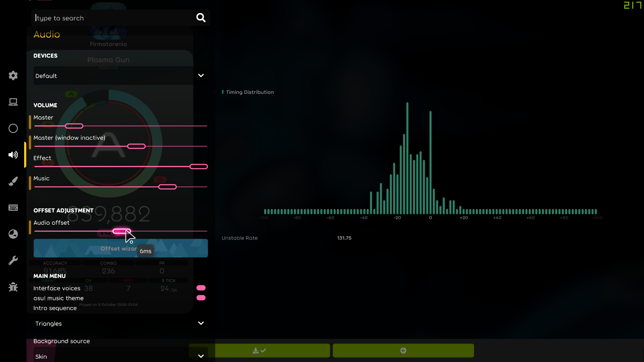Open the Graphics settings monitor icon
This screenshot has height=362, width=644.
click(x=13, y=102)
